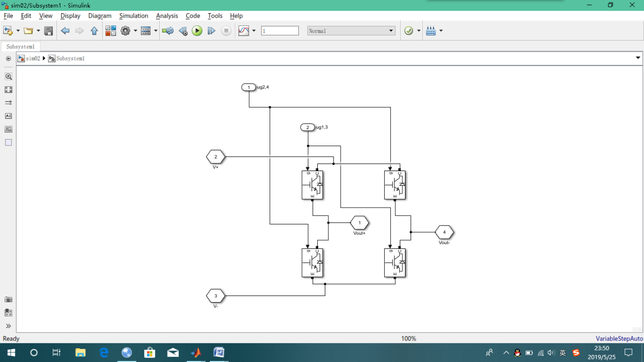This screenshot has height=362, width=644.
Task: Run the simulation with the green play button
Action: (x=197, y=31)
